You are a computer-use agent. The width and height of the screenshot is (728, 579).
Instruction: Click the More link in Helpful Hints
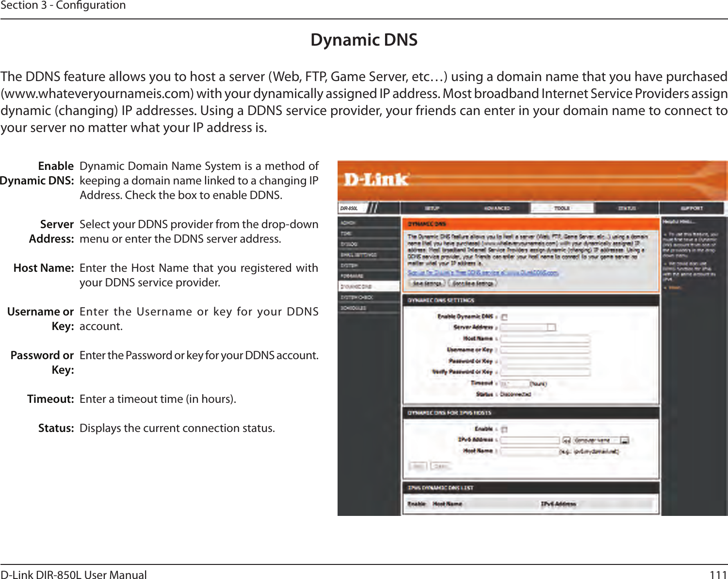click(x=675, y=288)
